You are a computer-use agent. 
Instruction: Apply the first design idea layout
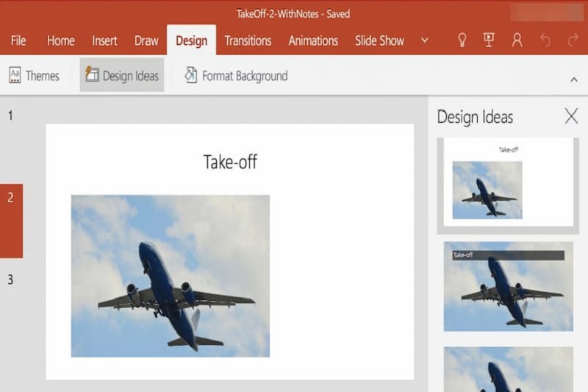point(508,182)
